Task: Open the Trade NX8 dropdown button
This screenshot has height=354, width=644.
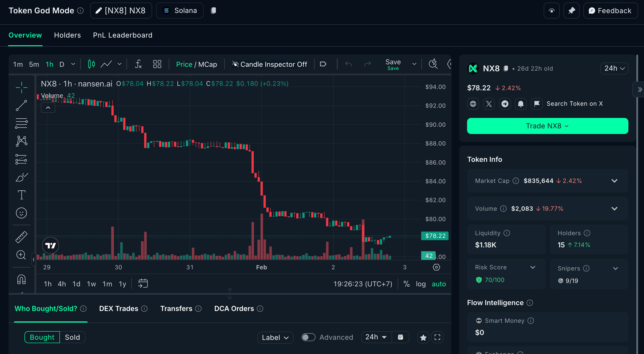Action: [547, 126]
